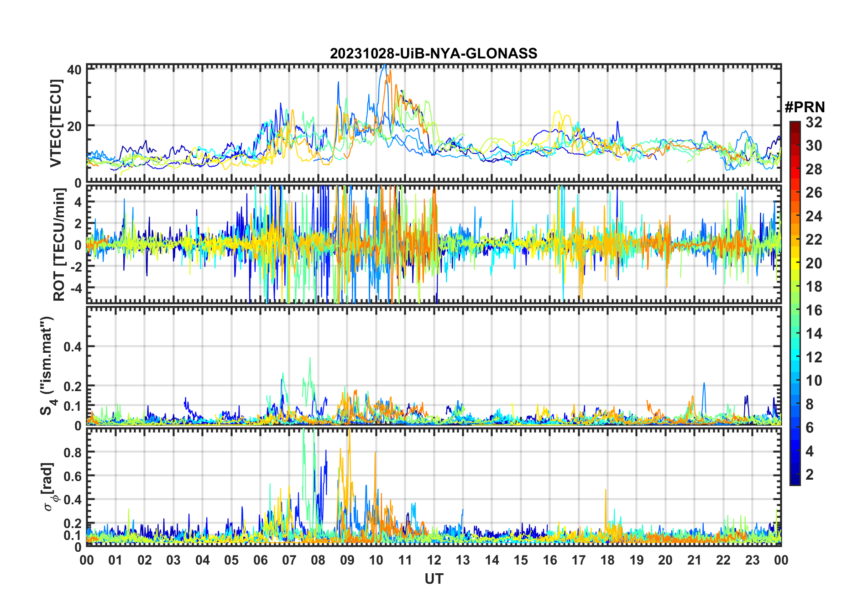Viewport: 868px width, 607px height.
Task: Select UT axis tick label 02
Action: click(x=145, y=560)
